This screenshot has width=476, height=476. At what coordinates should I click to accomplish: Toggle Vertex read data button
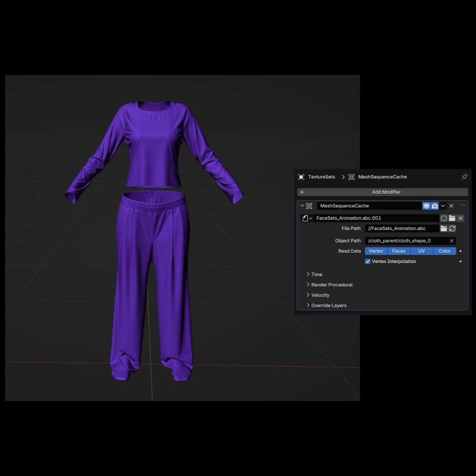tap(376, 251)
